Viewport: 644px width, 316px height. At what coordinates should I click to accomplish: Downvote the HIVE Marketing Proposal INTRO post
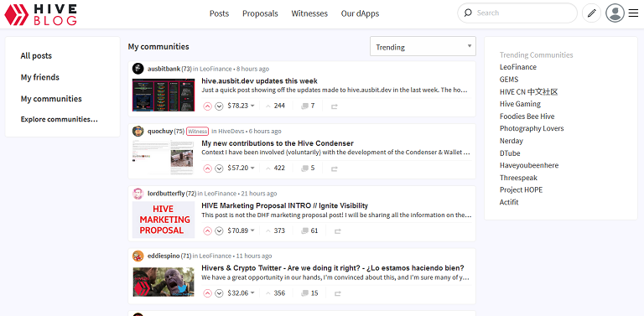[219, 231]
